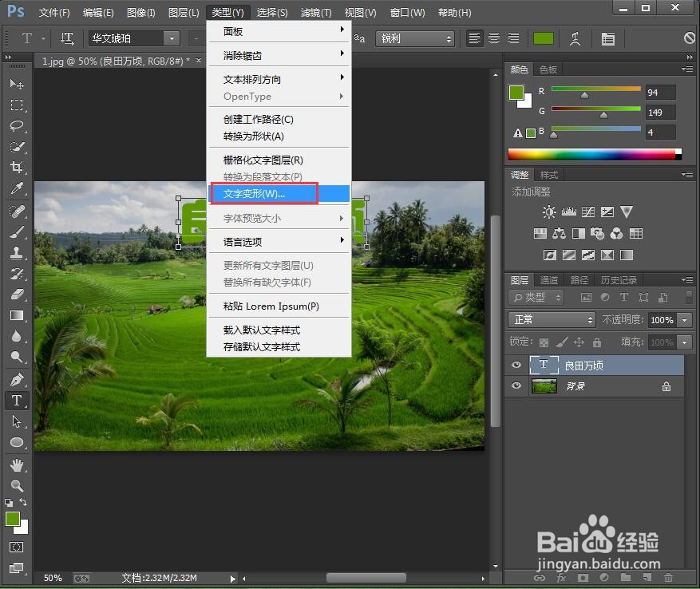700x589 pixels.
Task: Toggle text orientation in options bar
Action: click(67, 39)
